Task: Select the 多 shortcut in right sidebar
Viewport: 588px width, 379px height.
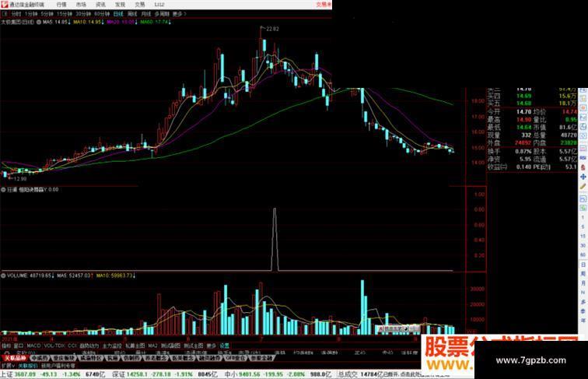Action: (x=583, y=302)
